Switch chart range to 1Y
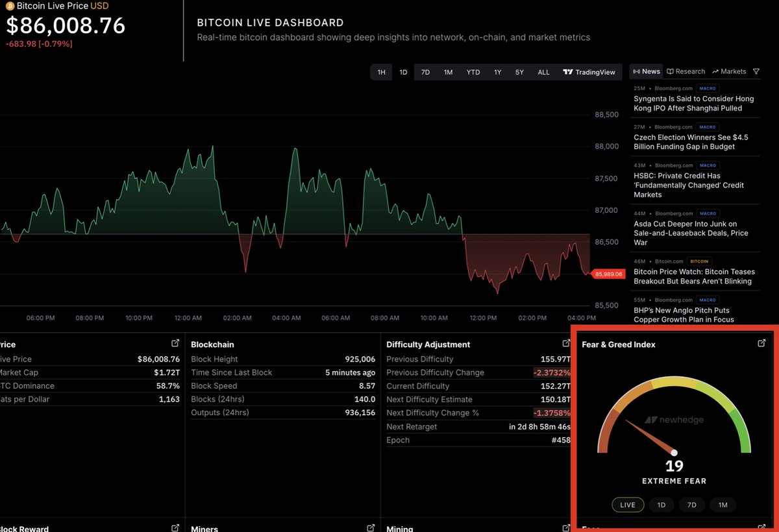This screenshot has width=779, height=532. click(497, 72)
